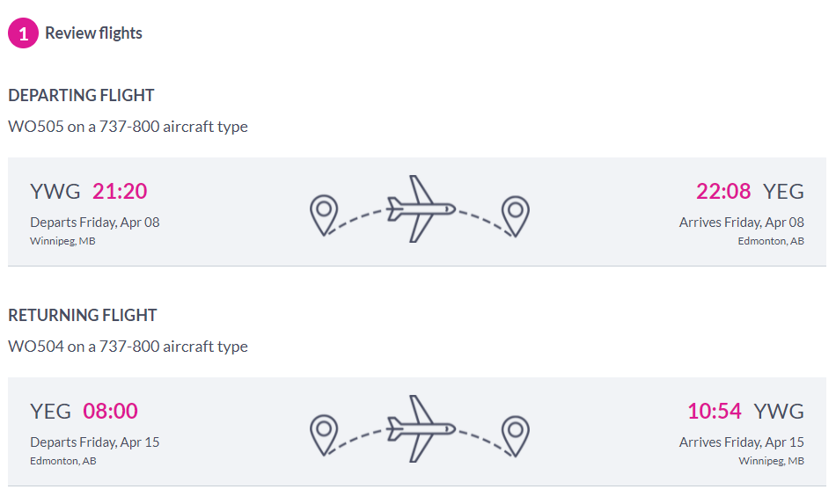Click "Departs Friday, Apr 15" text
This screenshot has height=504, width=836.
click(x=95, y=442)
